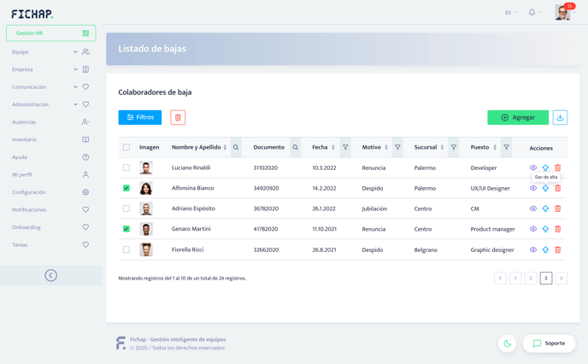Viewport: 588px width, 364px height.
Task: Click the red bulk delete trash button
Action: point(178,117)
